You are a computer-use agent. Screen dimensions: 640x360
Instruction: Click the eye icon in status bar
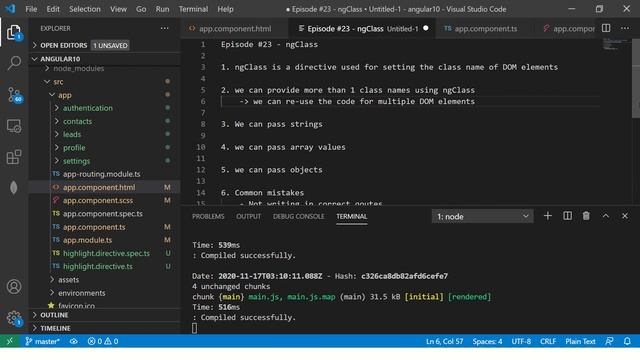tap(73, 341)
